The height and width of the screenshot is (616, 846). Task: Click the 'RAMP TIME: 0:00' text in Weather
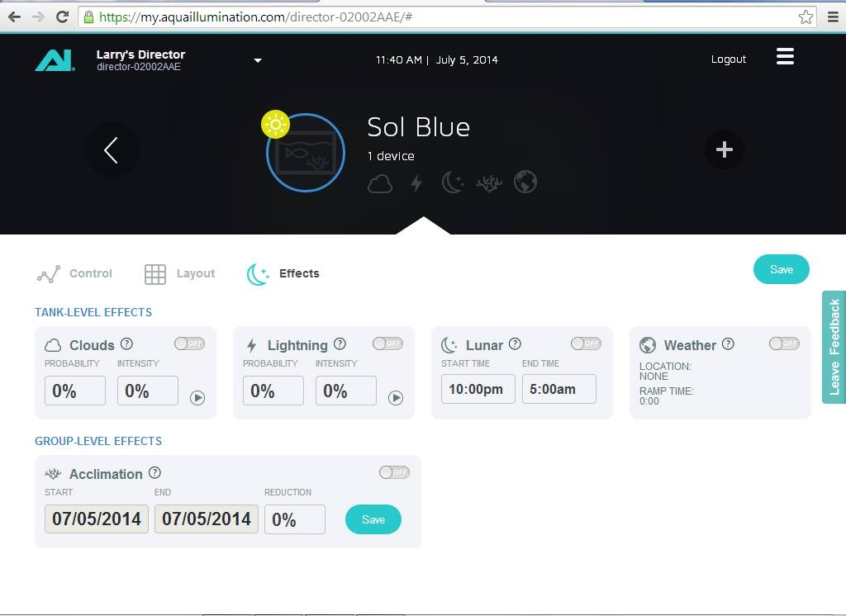point(667,396)
